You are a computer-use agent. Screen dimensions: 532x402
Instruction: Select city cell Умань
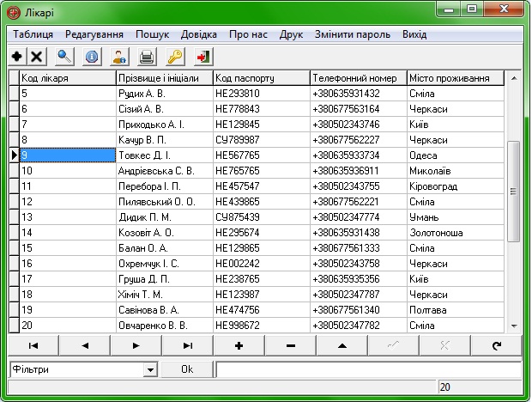(x=456, y=217)
